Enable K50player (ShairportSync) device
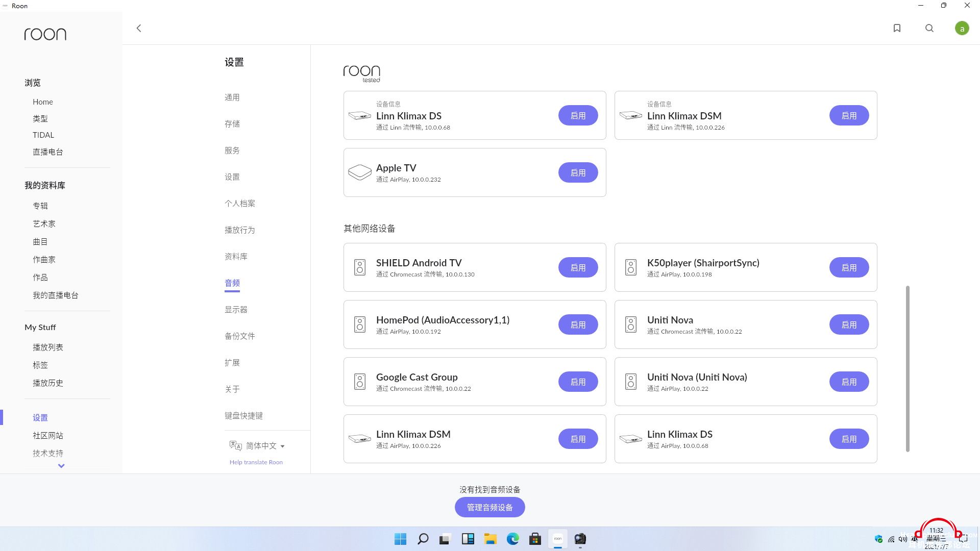The image size is (980, 551). click(x=849, y=267)
